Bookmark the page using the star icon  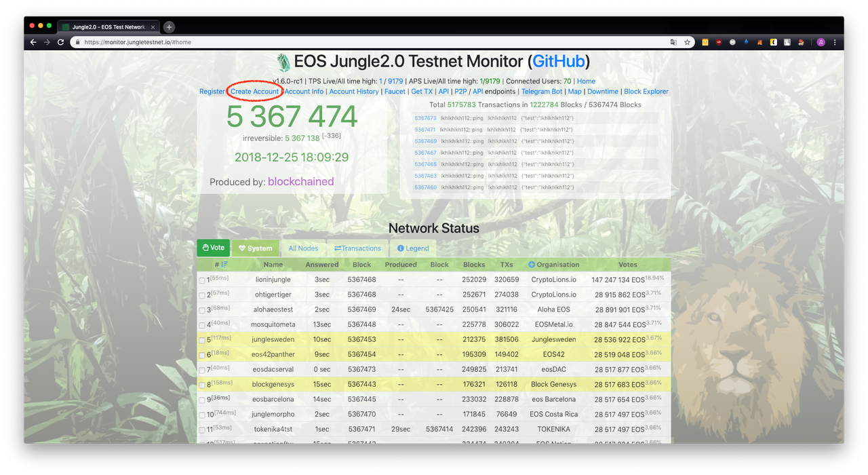pos(687,42)
